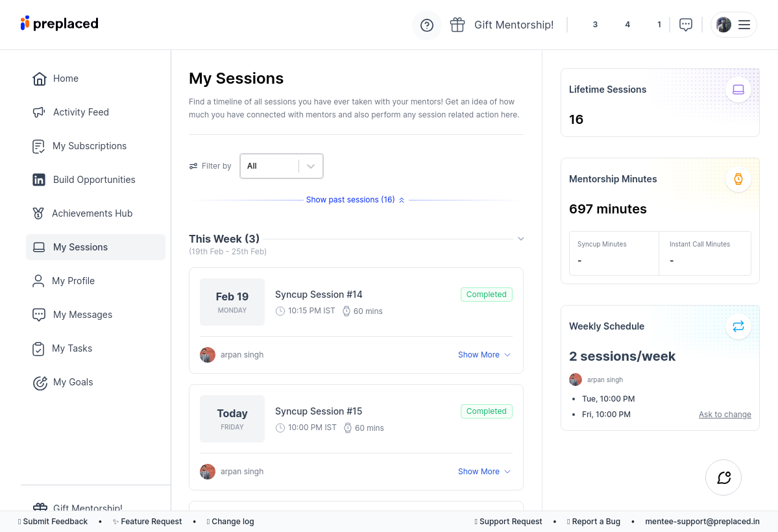Click the Home house icon

click(39, 79)
